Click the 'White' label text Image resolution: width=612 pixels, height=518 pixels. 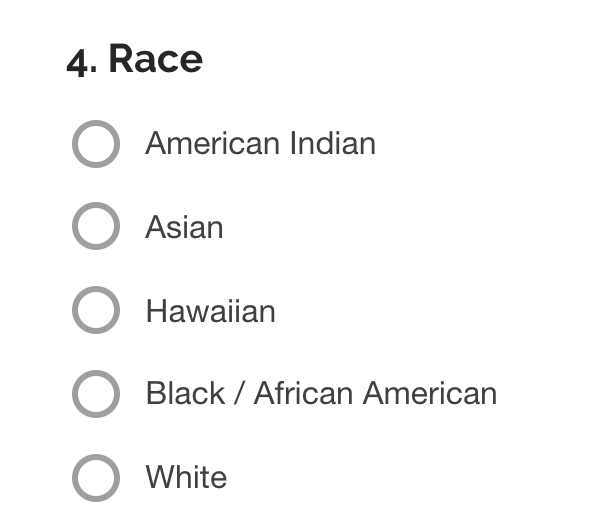(186, 477)
